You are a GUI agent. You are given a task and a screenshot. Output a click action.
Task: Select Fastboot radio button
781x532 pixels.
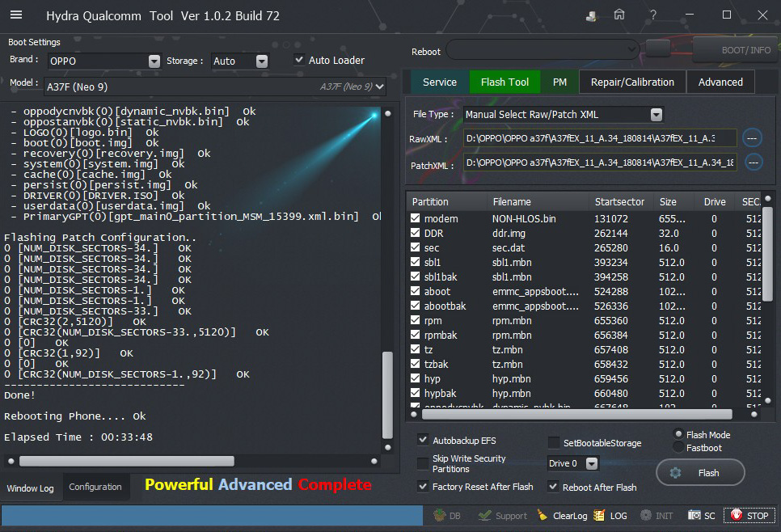(x=678, y=447)
